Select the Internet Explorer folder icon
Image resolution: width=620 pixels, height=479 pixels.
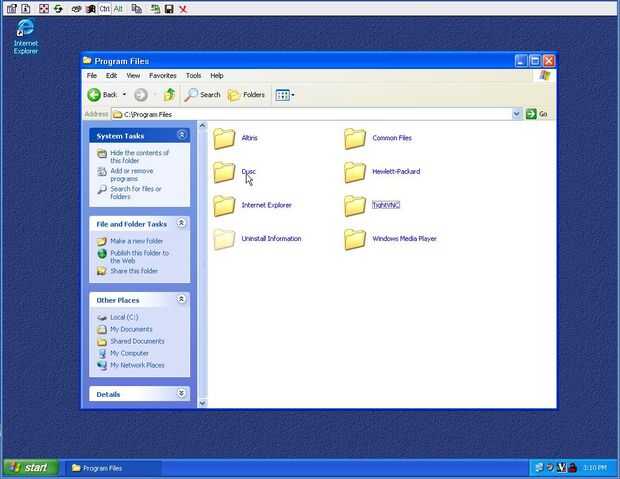click(x=224, y=206)
